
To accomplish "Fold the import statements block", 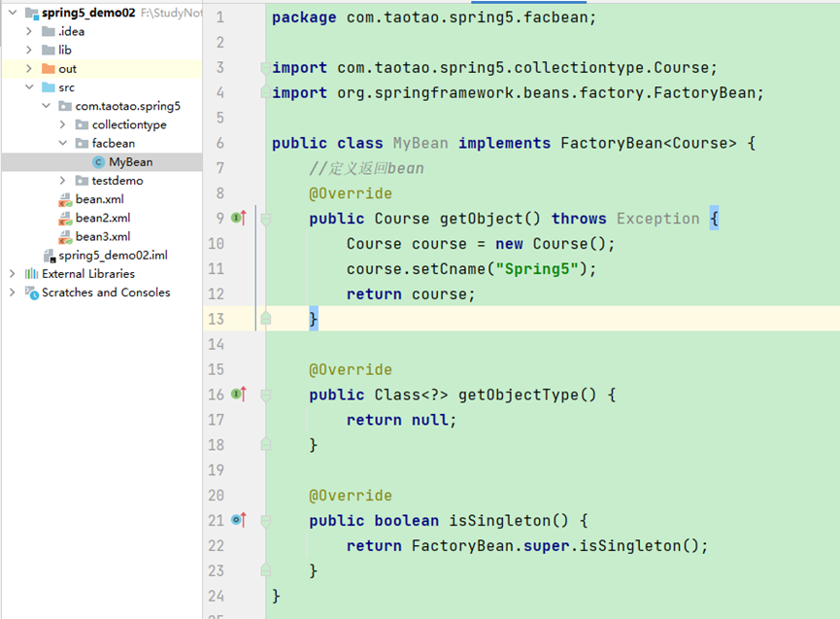I will click(265, 68).
